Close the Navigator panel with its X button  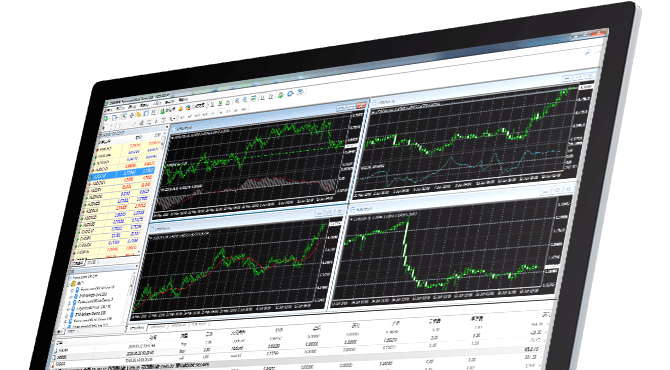(x=136, y=266)
